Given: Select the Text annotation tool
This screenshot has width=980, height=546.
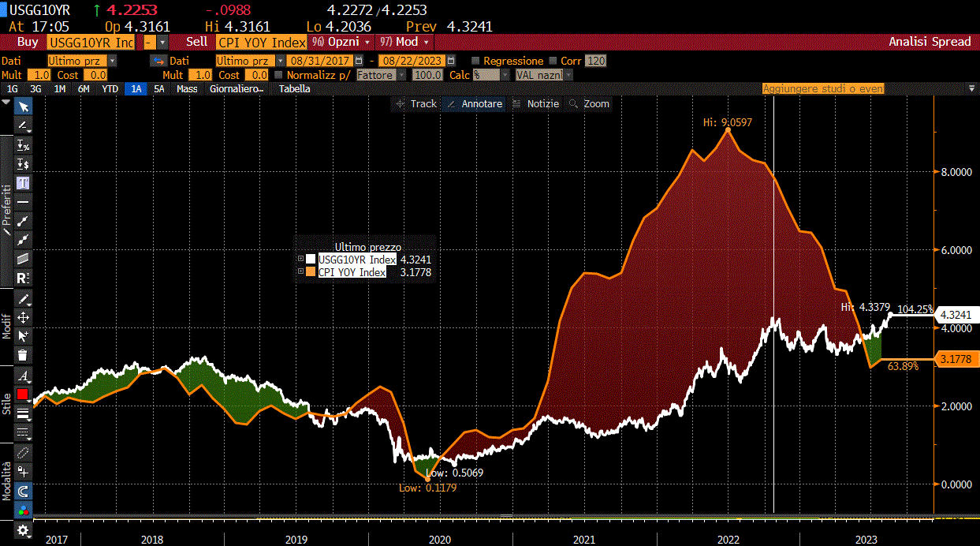Looking at the screenshot, I should (x=24, y=183).
